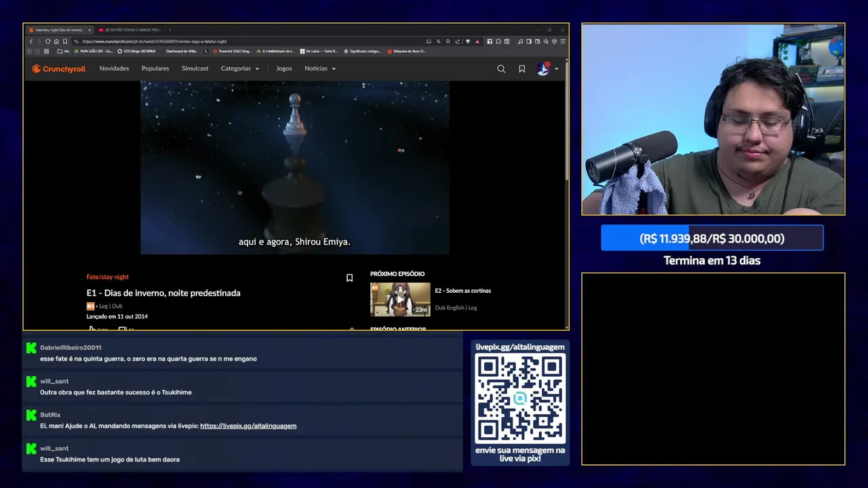Expand the Categorias dropdown

coord(240,68)
